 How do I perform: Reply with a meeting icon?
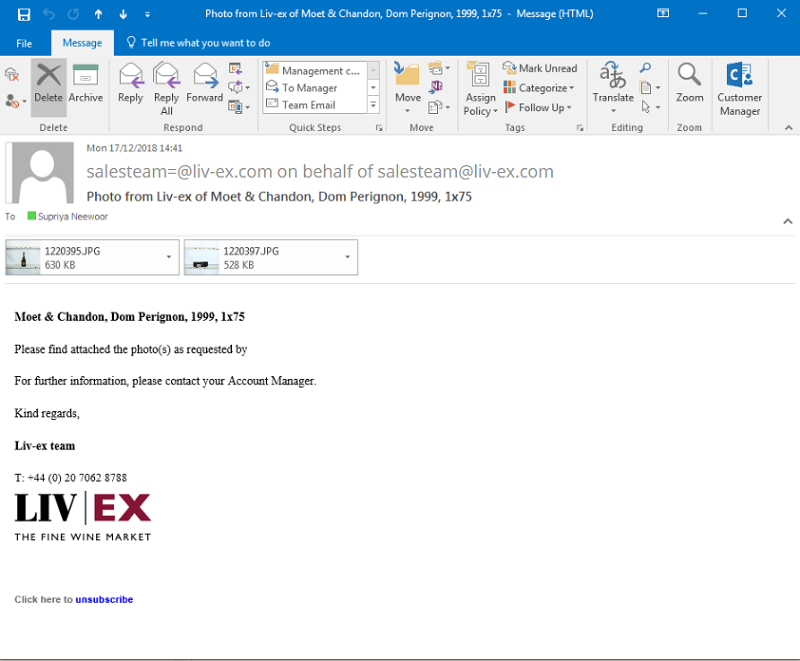tap(235, 69)
